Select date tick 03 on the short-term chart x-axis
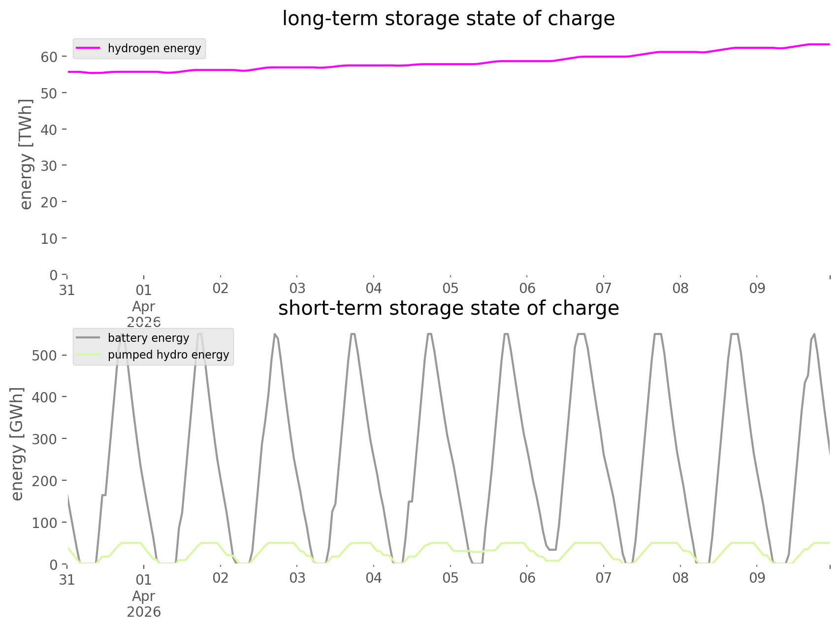Viewport: 840px width, 629px height. tap(297, 578)
